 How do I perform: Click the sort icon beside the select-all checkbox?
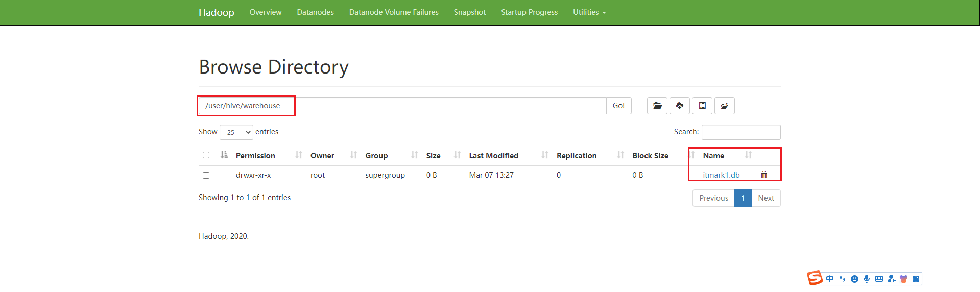coord(224,155)
